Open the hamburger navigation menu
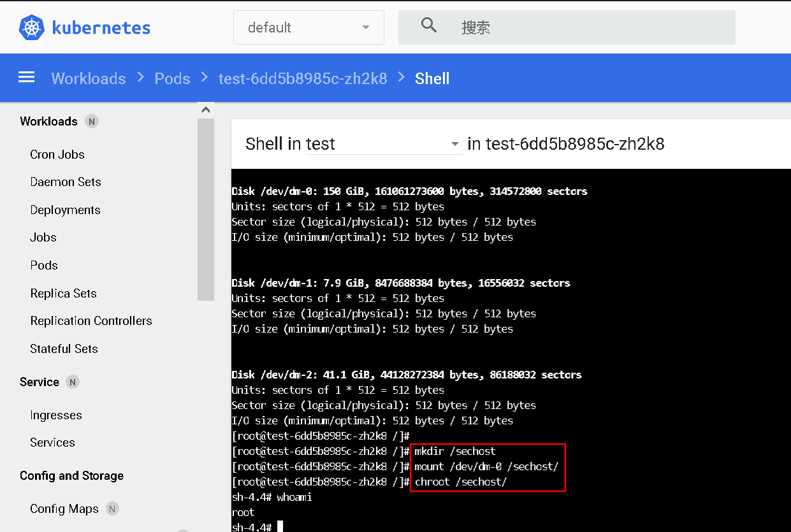The height and width of the screenshot is (532, 791). point(26,78)
